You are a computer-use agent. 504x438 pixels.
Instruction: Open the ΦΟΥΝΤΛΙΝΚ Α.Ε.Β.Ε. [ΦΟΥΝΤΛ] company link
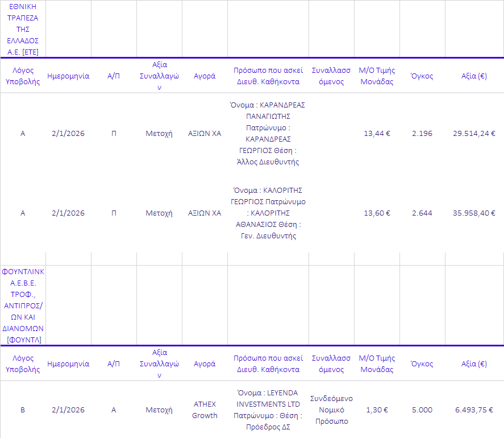[23, 305]
